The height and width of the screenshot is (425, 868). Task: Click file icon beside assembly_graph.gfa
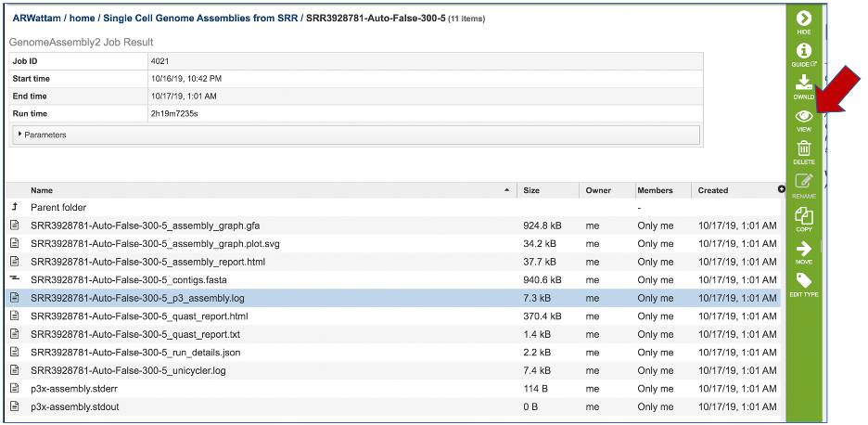15,225
